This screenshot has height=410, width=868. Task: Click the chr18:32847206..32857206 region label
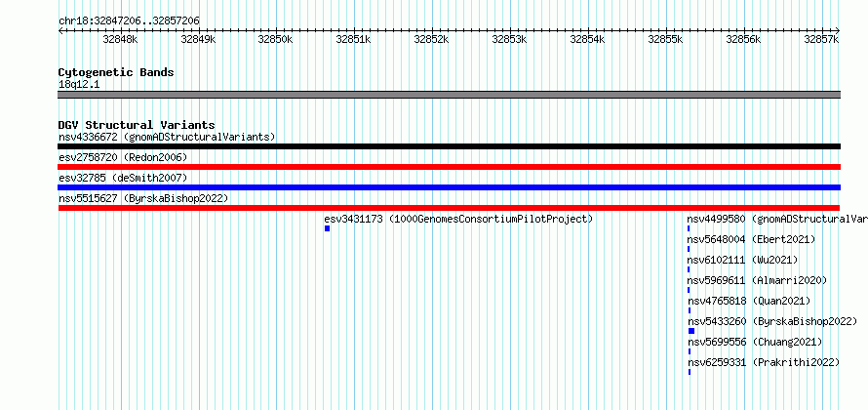click(x=129, y=21)
